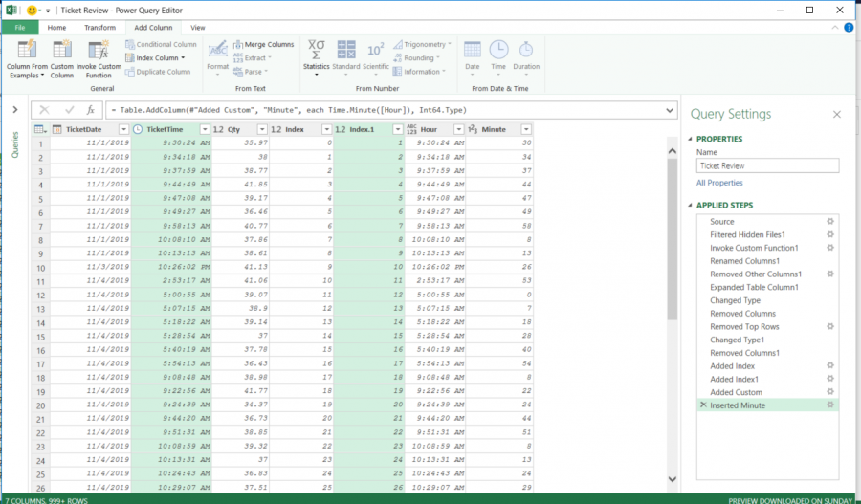
Task: Delete the Inserted Minute step
Action: click(703, 405)
